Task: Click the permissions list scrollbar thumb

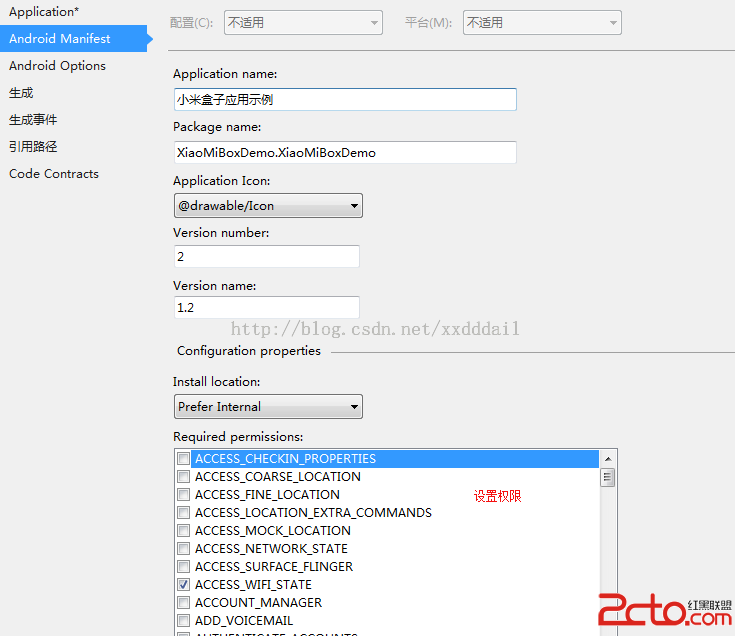Action: pos(608,478)
